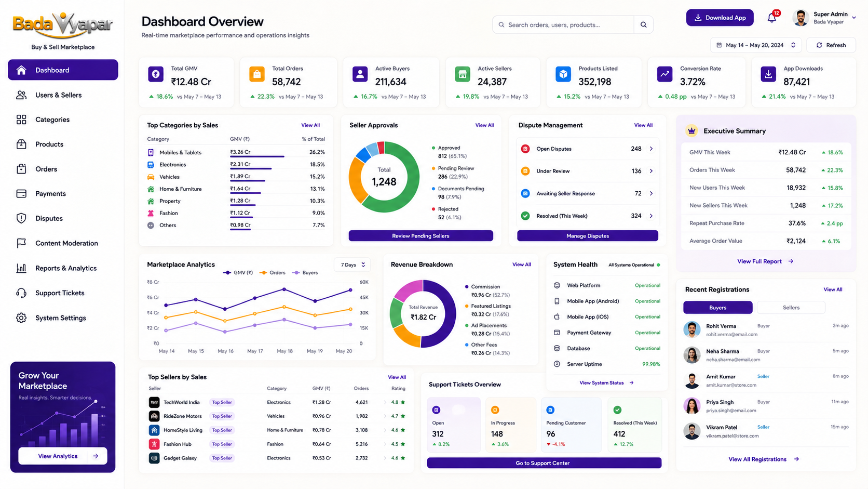Toggle the Buyers legend series

pyautogui.click(x=306, y=272)
